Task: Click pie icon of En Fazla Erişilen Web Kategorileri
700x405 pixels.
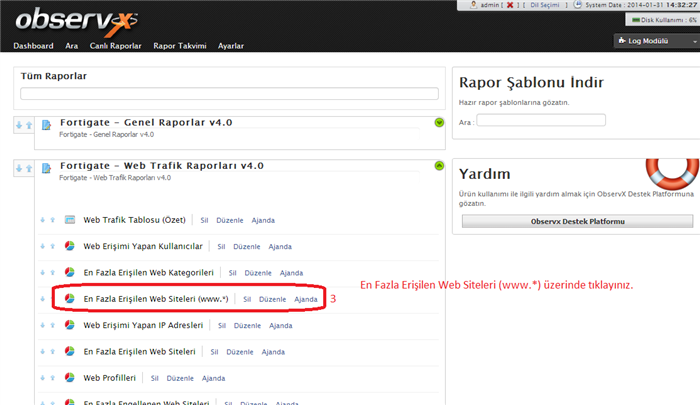Action: 70,272
